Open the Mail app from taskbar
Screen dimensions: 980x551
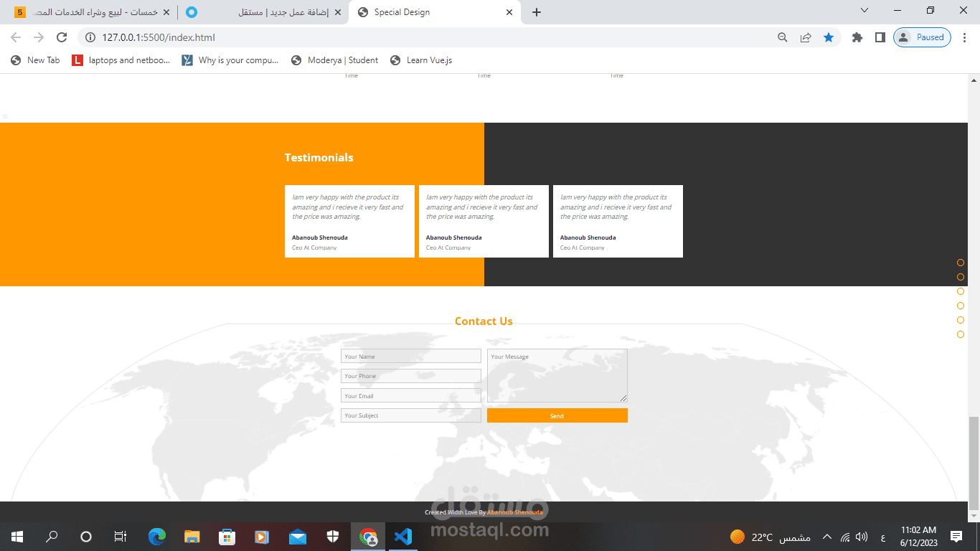pos(298,536)
